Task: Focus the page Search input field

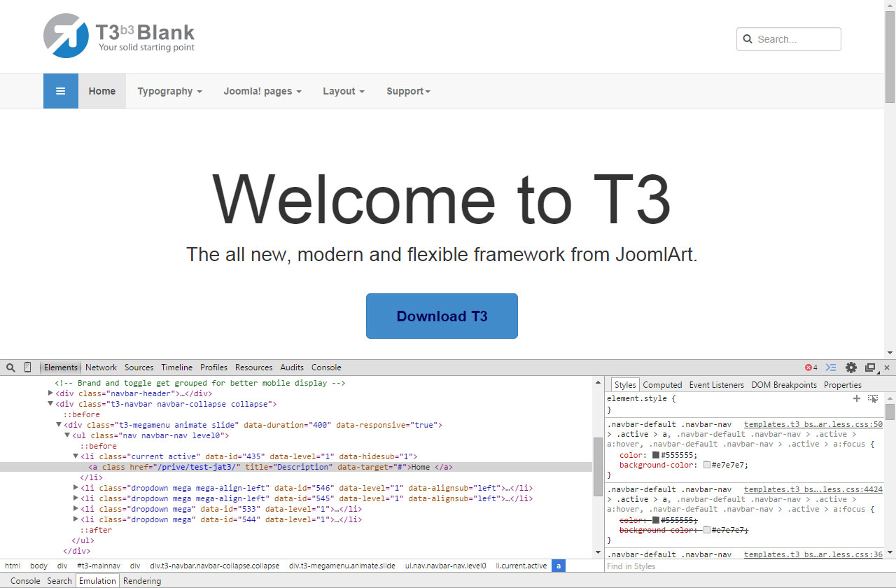Action: (x=789, y=39)
